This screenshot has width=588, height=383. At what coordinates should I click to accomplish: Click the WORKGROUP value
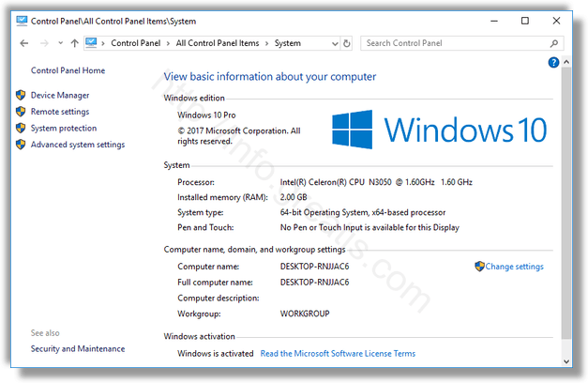coord(305,314)
